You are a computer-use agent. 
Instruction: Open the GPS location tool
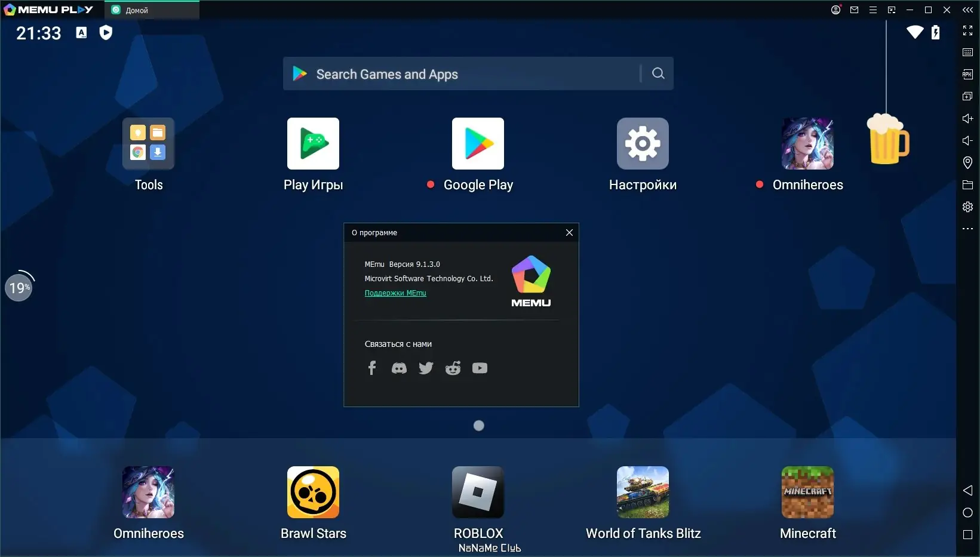(x=968, y=162)
